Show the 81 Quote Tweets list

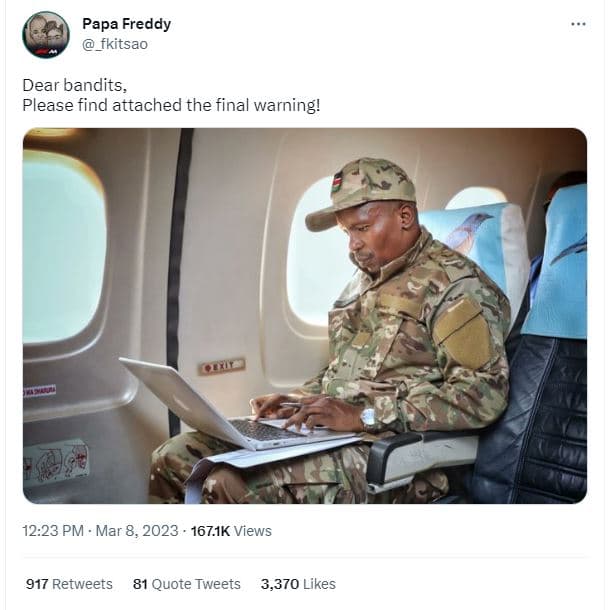[187, 584]
